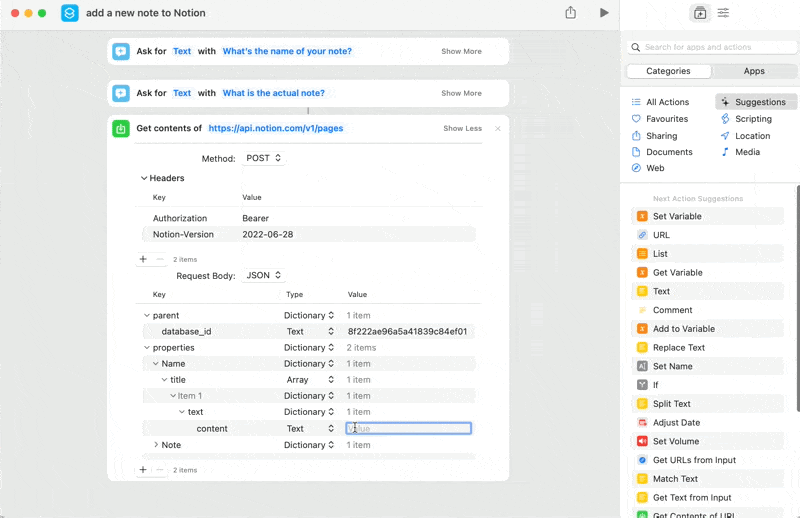Image resolution: width=800 pixels, height=518 pixels.
Task: Add the Split Text action
Action: pyautogui.click(x=708, y=404)
